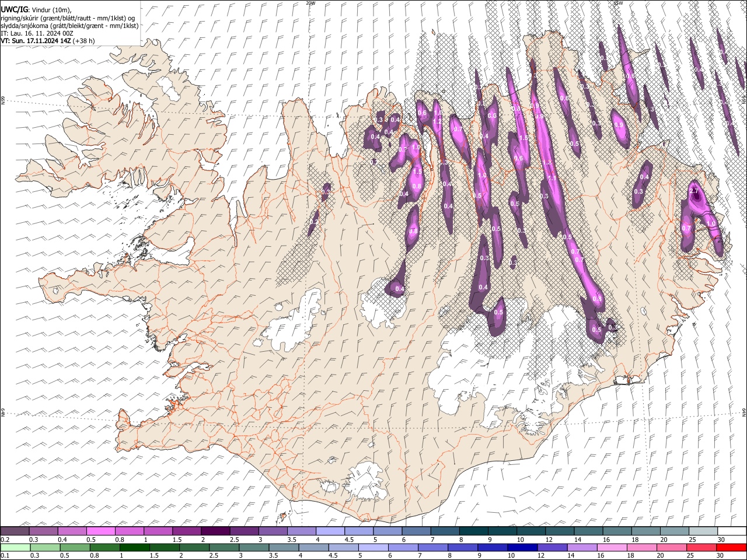Screen dimensions: 747x560
Task: Click the 'slydda/snjókoma' legend description line
Action: [70, 26]
